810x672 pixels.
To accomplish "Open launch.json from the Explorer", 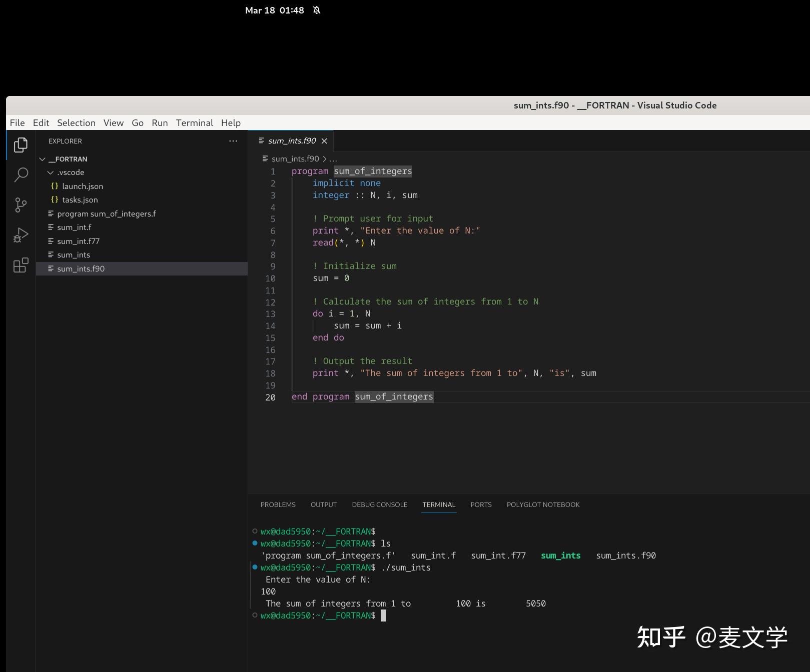I will [82, 186].
